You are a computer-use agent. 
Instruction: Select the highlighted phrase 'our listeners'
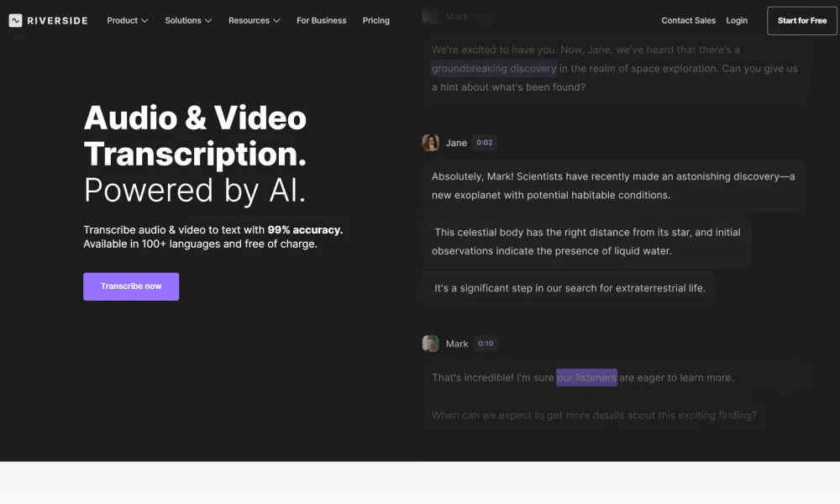(x=586, y=377)
